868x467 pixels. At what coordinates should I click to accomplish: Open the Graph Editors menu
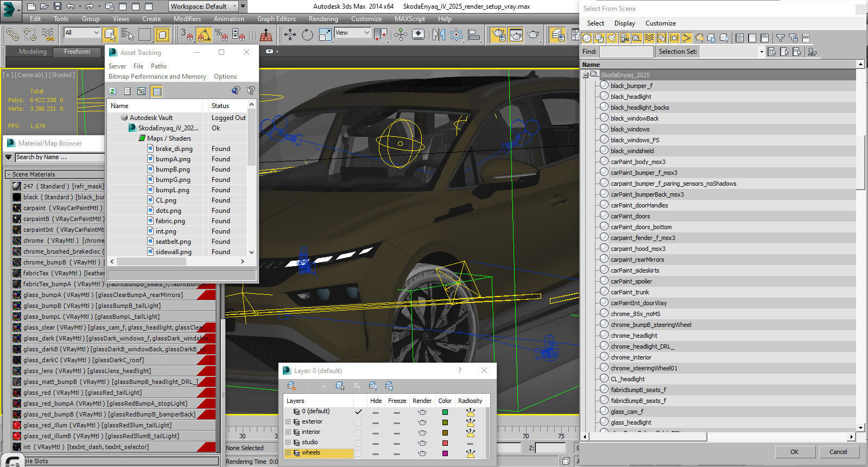click(276, 18)
